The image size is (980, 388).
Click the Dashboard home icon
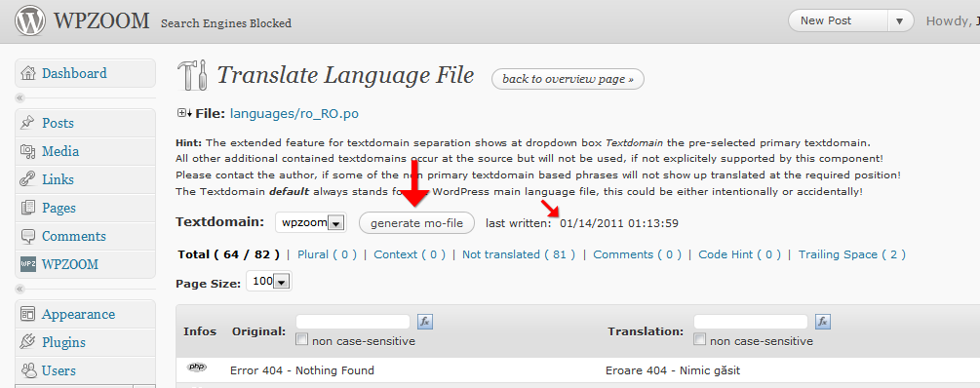[x=28, y=73]
